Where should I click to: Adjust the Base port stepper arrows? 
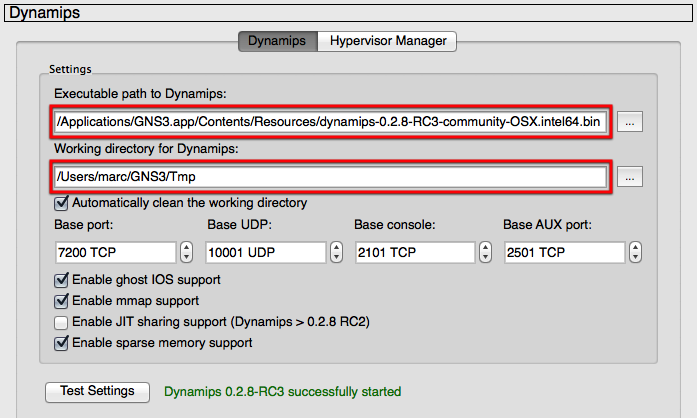[186, 252]
